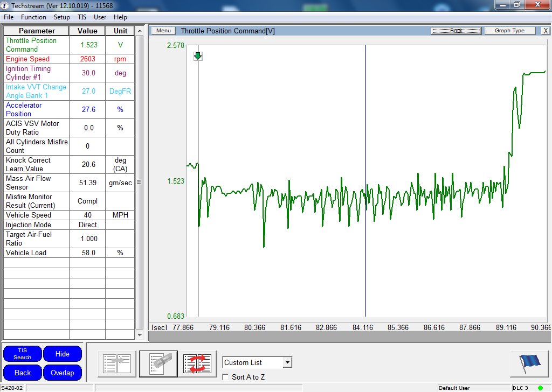552x392 pixels.
Task: Select the Target Air-Fuel Ratio row
Action: pos(69,239)
